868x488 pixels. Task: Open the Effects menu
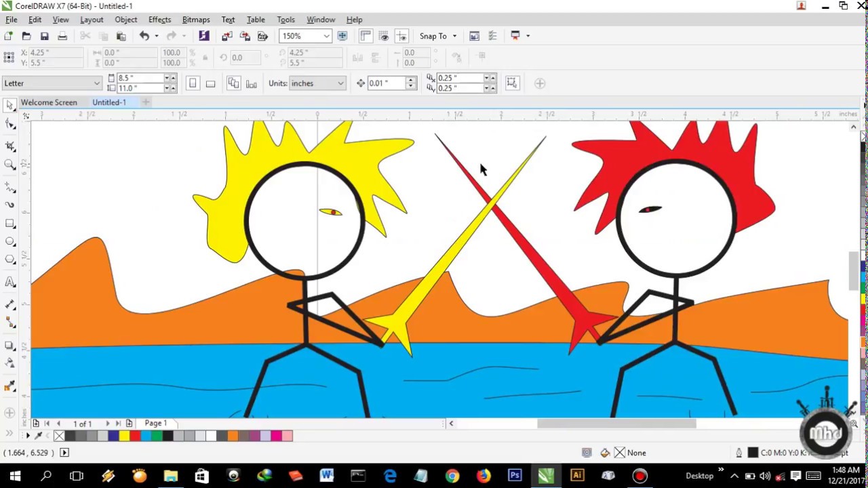[159, 20]
